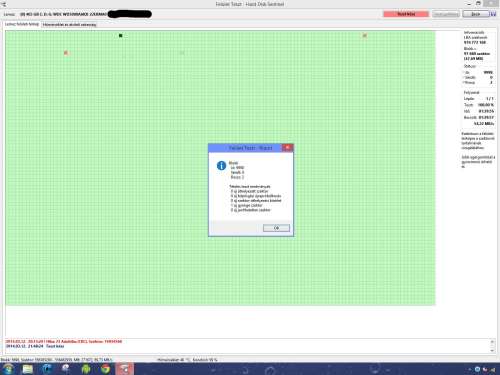Show hidden system tray icons arrow
The height and width of the screenshot is (375, 500).
(469, 369)
